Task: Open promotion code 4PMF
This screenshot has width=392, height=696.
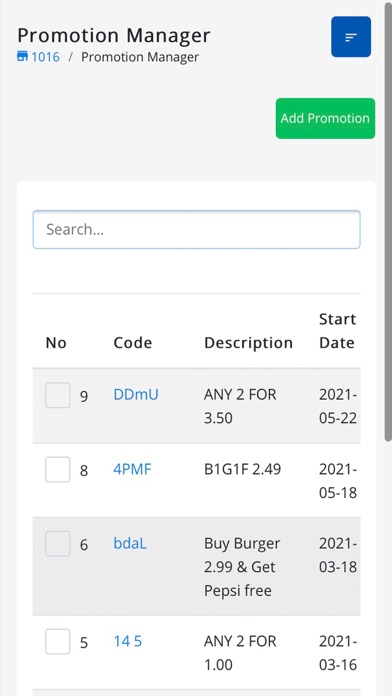Action: (x=132, y=469)
